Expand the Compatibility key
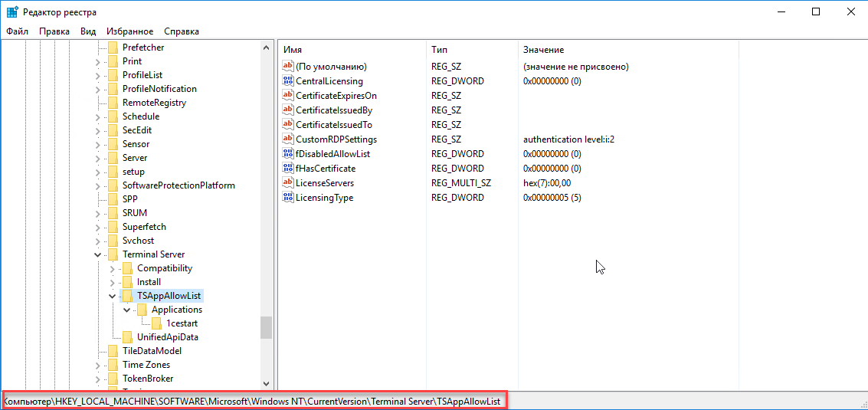 [x=113, y=269]
